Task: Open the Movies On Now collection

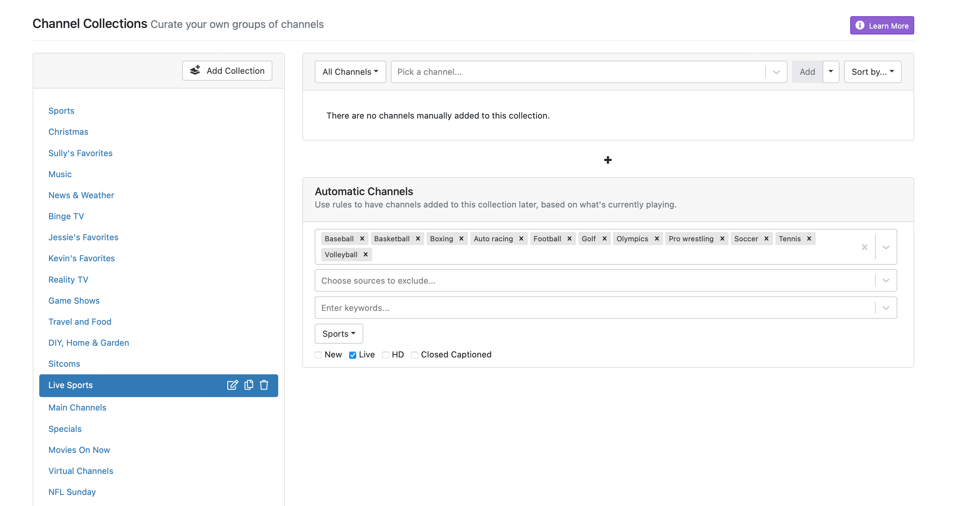Action: click(x=79, y=450)
